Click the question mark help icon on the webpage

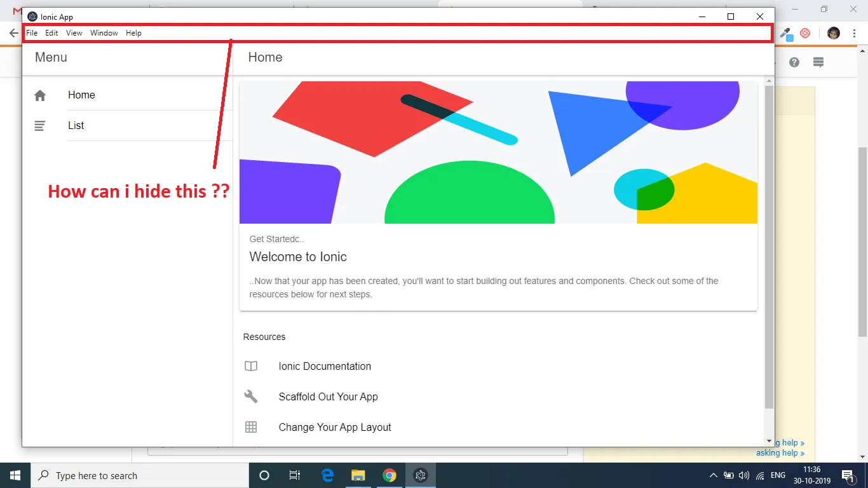point(794,62)
